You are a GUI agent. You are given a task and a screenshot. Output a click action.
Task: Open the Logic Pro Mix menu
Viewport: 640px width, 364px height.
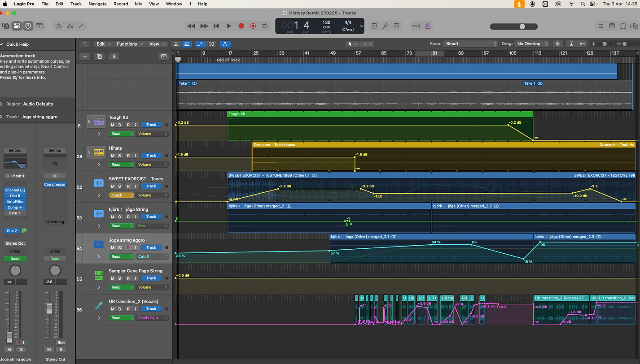coord(138,4)
